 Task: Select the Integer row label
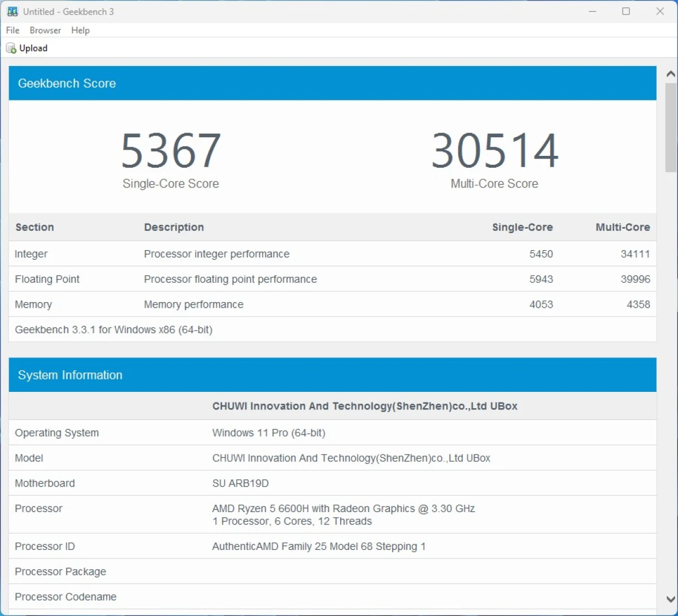31,254
